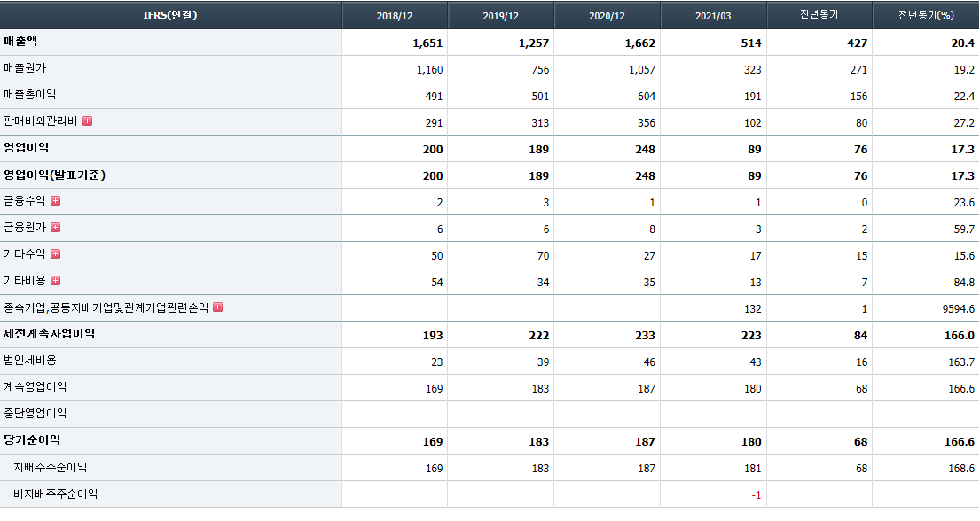Click the 판매비와관리비 row label
This screenshot has width=980, height=521.
41,121
